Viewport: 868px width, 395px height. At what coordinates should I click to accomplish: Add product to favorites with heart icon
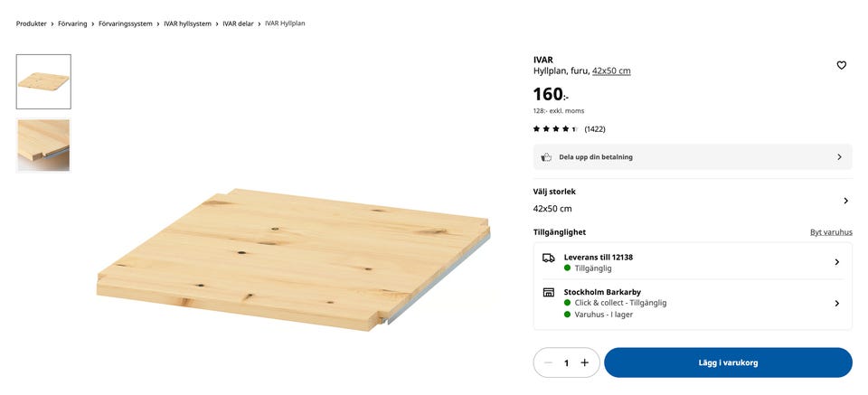[841, 65]
